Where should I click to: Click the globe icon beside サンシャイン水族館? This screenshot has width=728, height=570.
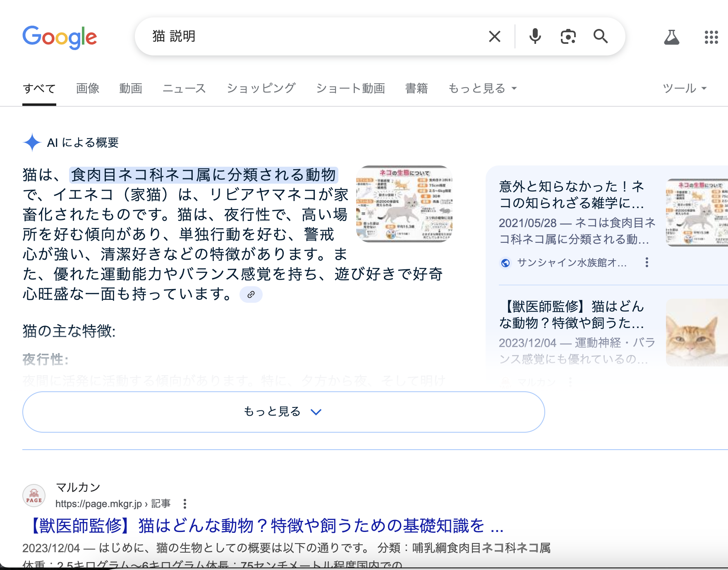point(505,263)
